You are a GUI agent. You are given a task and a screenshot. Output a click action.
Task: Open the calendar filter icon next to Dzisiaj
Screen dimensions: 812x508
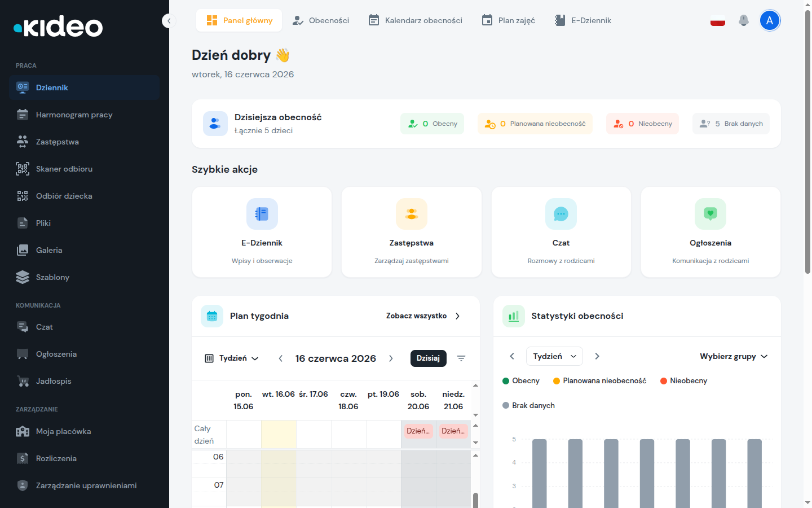(461, 358)
